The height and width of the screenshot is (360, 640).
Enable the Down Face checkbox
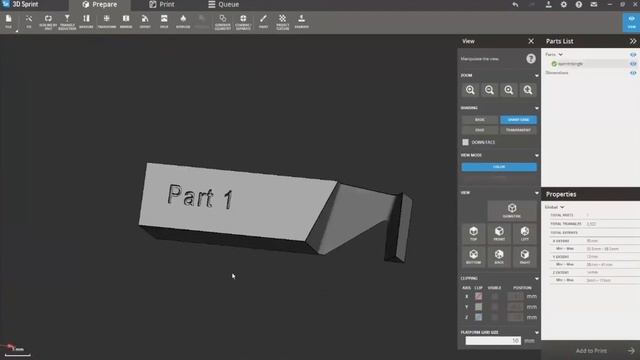click(x=465, y=142)
